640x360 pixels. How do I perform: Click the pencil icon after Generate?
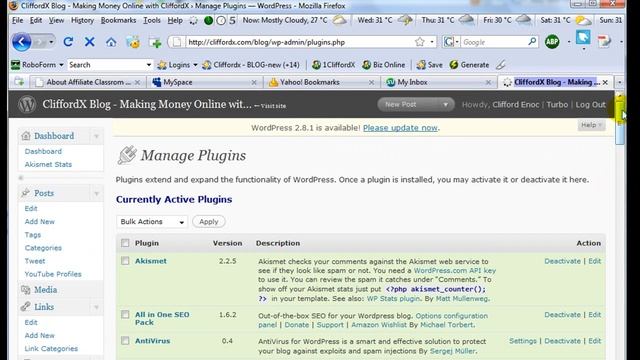point(501,65)
